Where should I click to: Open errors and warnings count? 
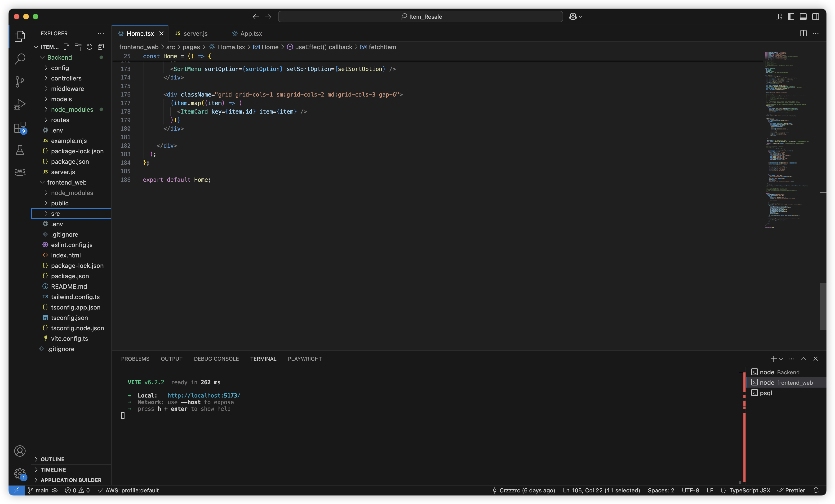pyautogui.click(x=77, y=490)
